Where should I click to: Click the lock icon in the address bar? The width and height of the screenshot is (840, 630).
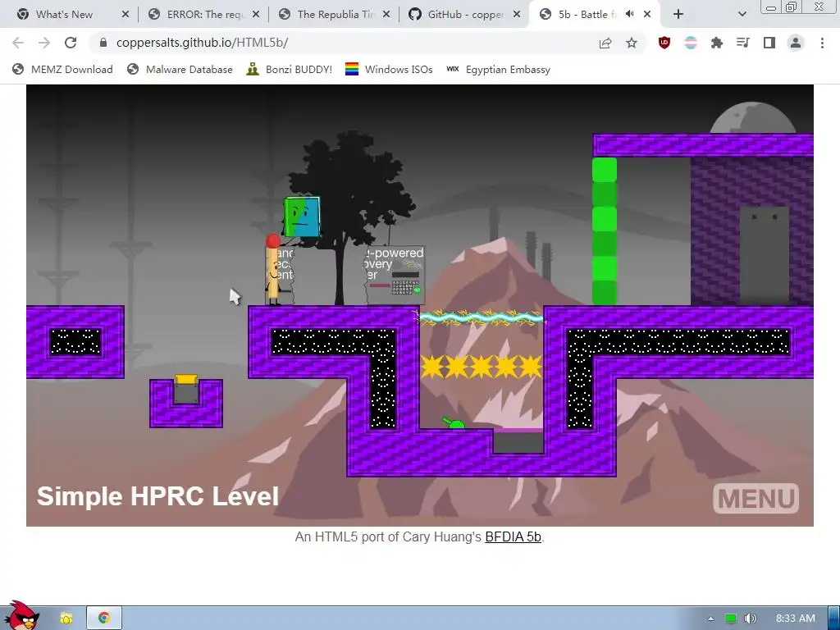point(103,43)
